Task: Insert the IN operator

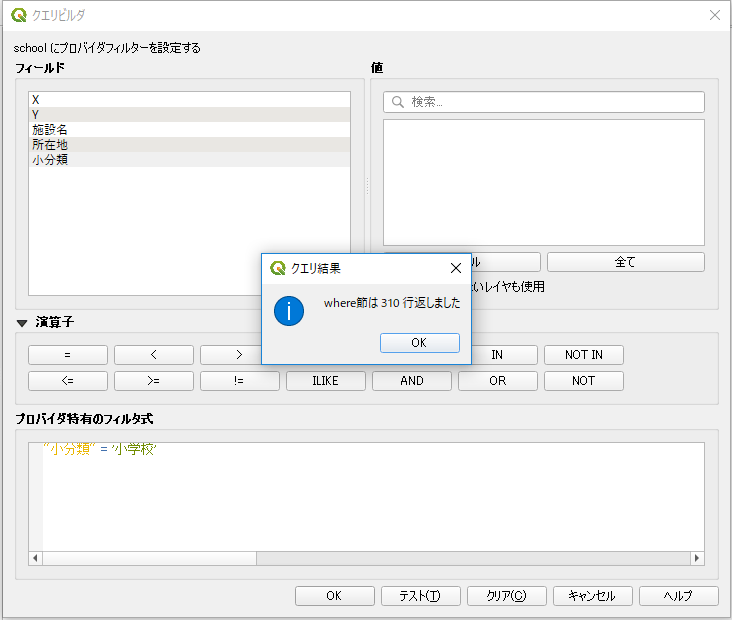Action: [504, 355]
